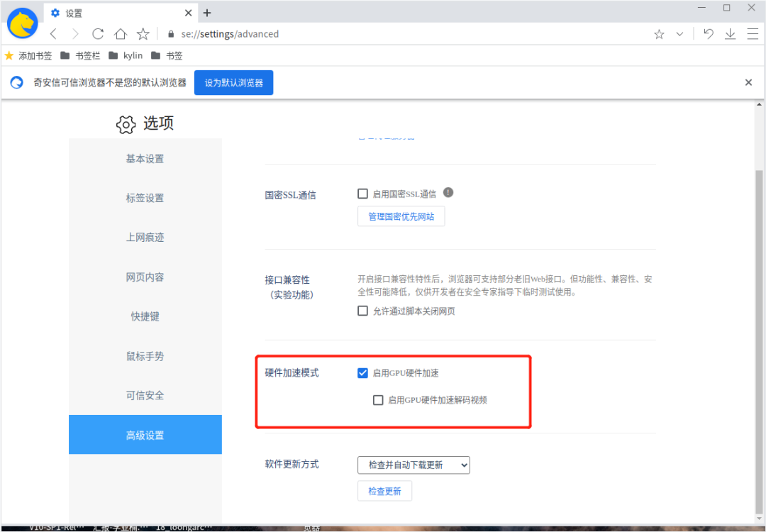This screenshot has height=532, width=766.
Task: Go to the home page icon
Action: pyautogui.click(x=121, y=34)
